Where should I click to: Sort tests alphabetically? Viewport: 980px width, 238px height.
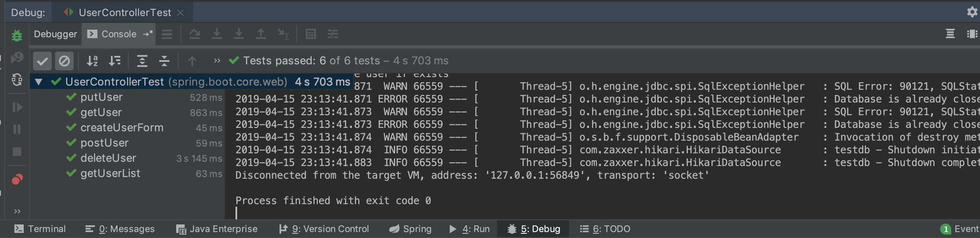(x=92, y=61)
